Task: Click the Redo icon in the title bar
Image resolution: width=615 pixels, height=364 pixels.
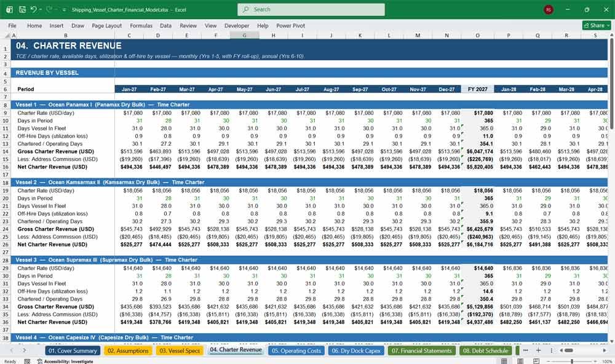Action: [x=49, y=9]
